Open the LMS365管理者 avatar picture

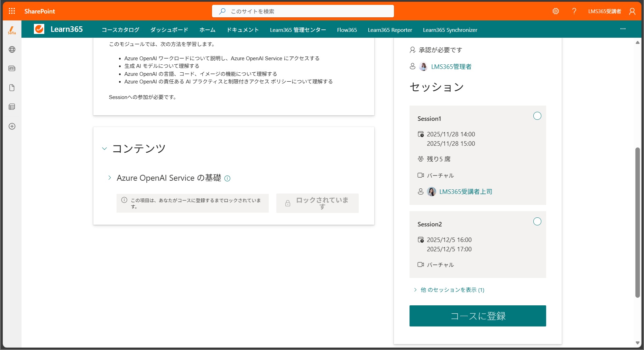coord(423,66)
